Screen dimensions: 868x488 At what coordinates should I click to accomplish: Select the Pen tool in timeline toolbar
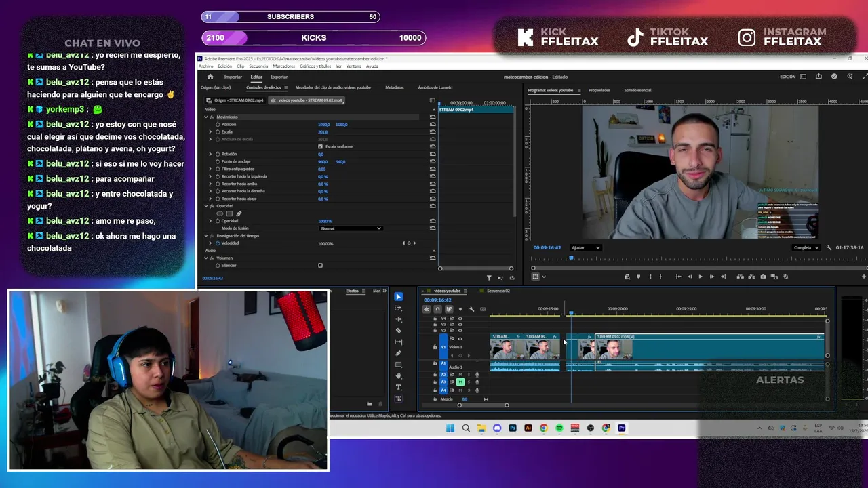point(398,353)
